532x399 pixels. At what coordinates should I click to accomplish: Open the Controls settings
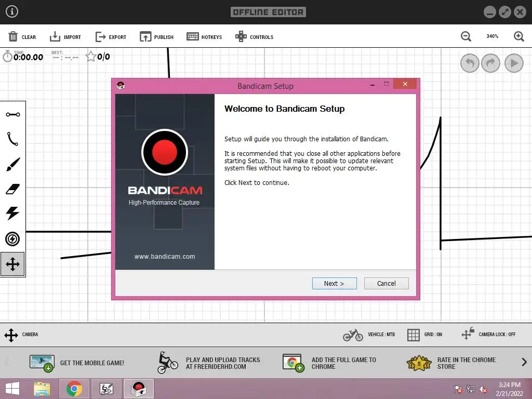254,37
